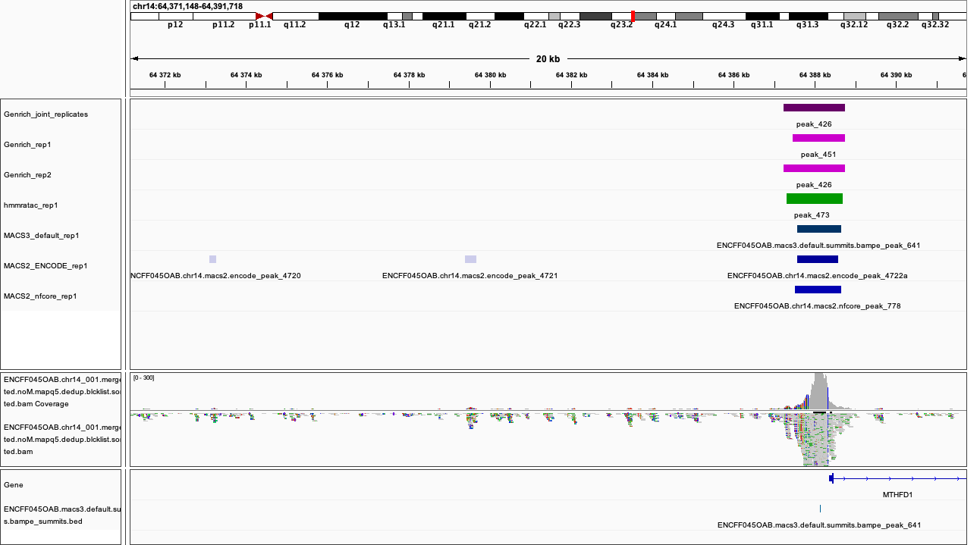
Task: Click the dark purple Genrich joint peak_426 bar
Action: (x=814, y=108)
